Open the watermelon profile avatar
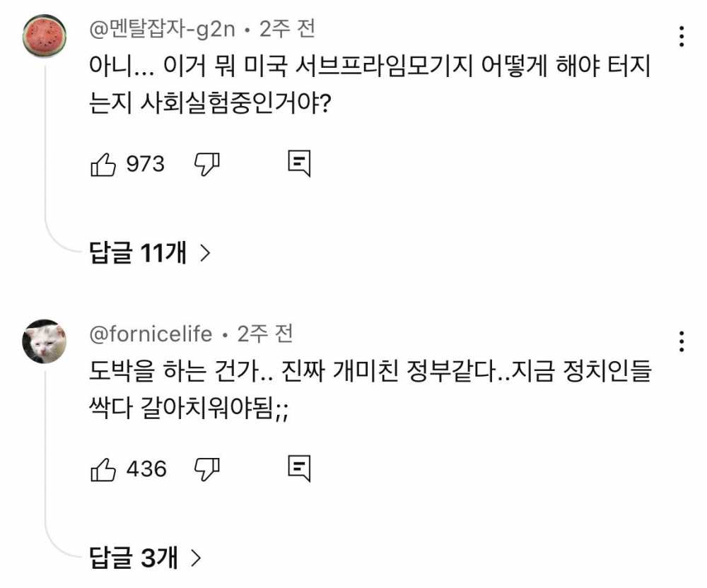 pos(45,36)
